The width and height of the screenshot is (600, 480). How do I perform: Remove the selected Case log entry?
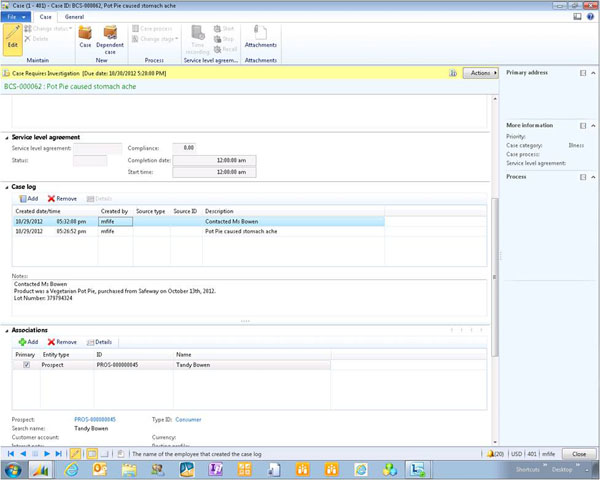pyautogui.click(x=62, y=199)
